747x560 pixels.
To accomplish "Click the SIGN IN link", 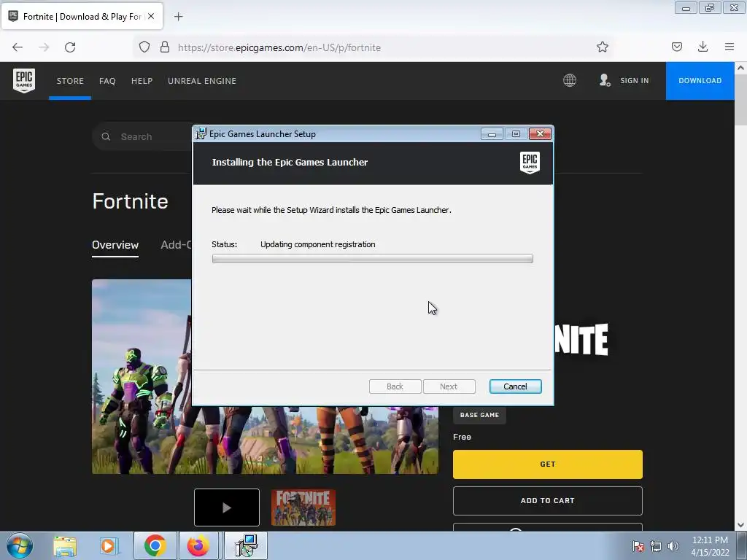I will click(634, 80).
